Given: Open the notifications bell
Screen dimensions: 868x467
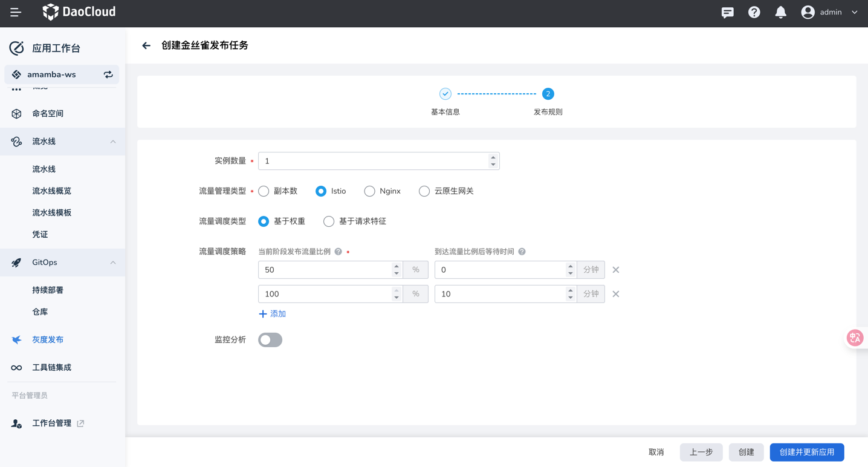Looking at the screenshot, I should [x=780, y=12].
